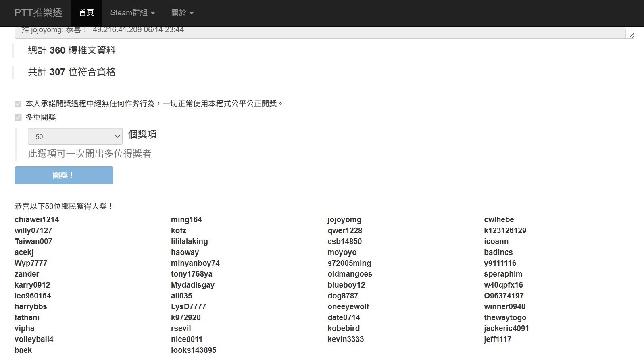Select winner name s72005ming
Image resolution: width=644 pixels, height=356 pixels.
tap(349, 263)
